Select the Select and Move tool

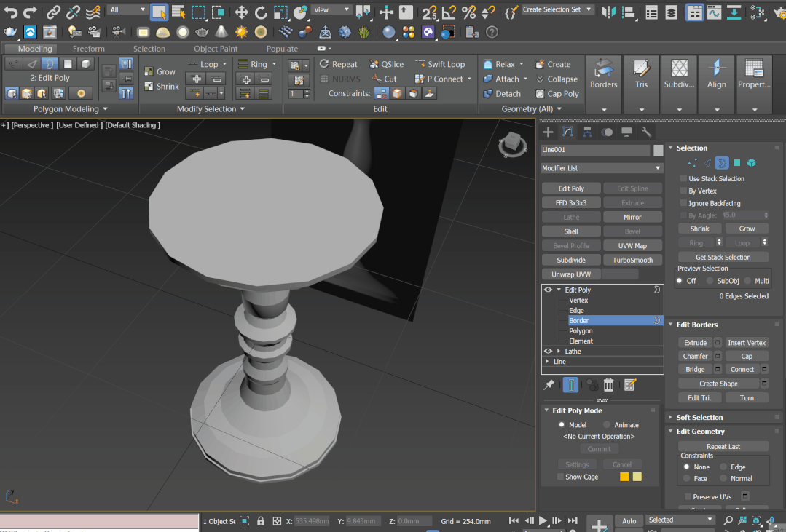pos(241,12)
